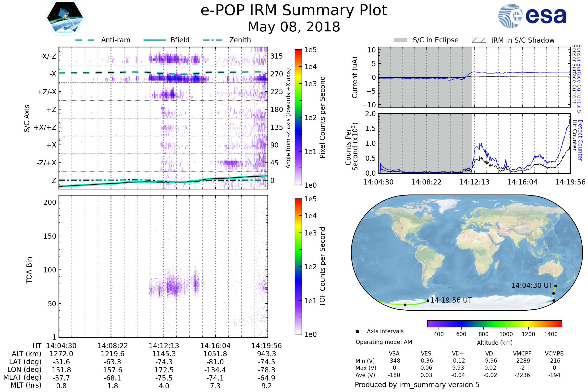Click the -X axis label on the angle plot
The image size is (588, 392).
(53, 74)
